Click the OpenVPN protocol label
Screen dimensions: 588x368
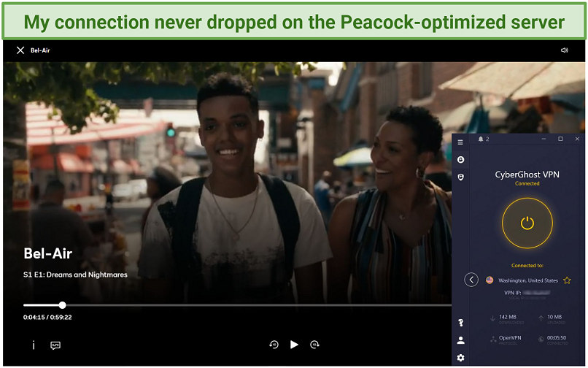click(x=510, y=338)
